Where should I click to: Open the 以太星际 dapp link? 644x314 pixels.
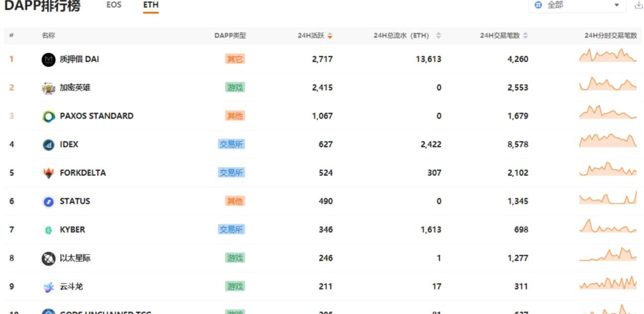point(75,258)
